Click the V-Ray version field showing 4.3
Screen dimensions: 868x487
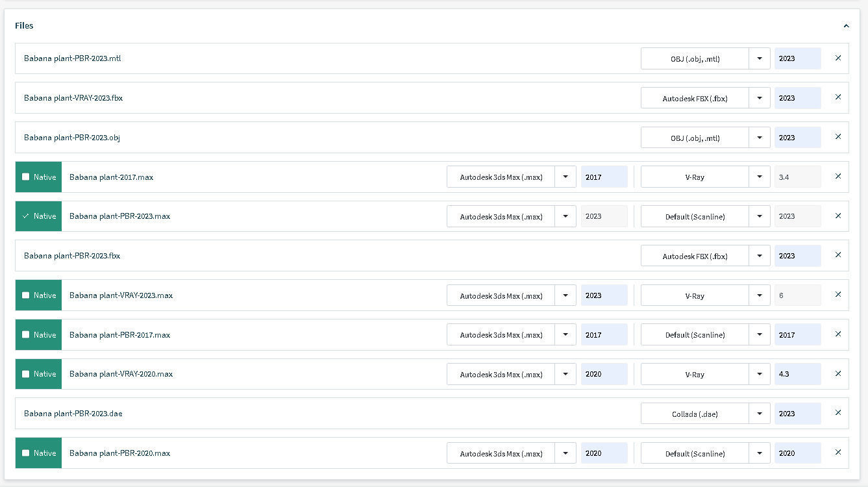797,374
